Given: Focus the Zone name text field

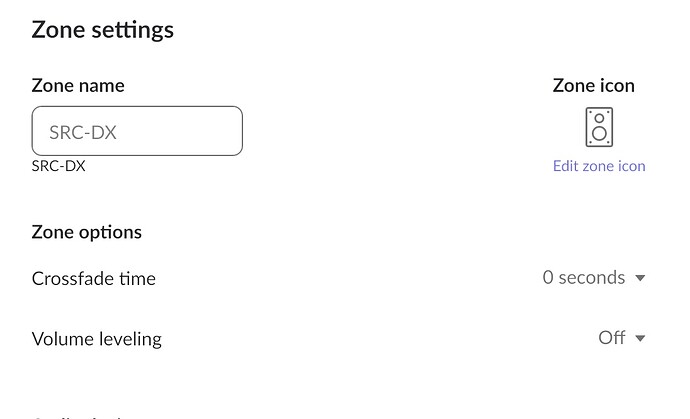Looking at the screenshot, I should (x=137, y=131).
